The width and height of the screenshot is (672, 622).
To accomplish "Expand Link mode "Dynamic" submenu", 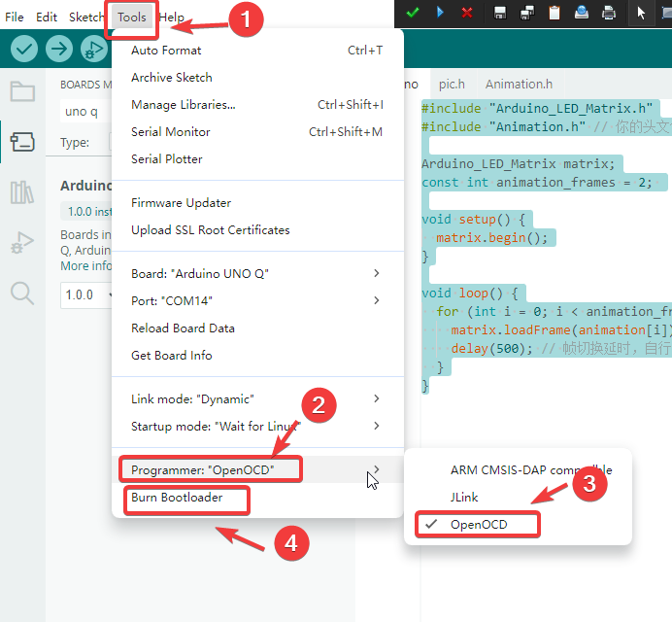I will [257, 398].
